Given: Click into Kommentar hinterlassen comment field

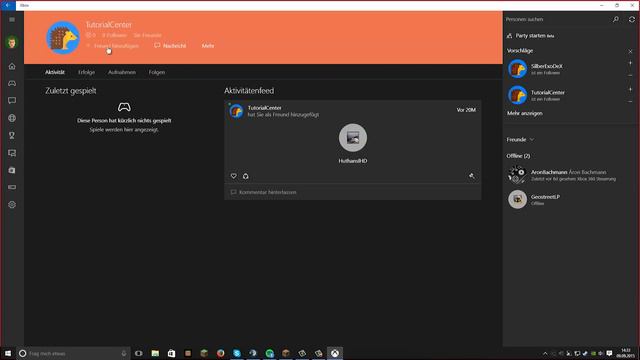Looking at the screenshot, I should (x=353, y=192).
